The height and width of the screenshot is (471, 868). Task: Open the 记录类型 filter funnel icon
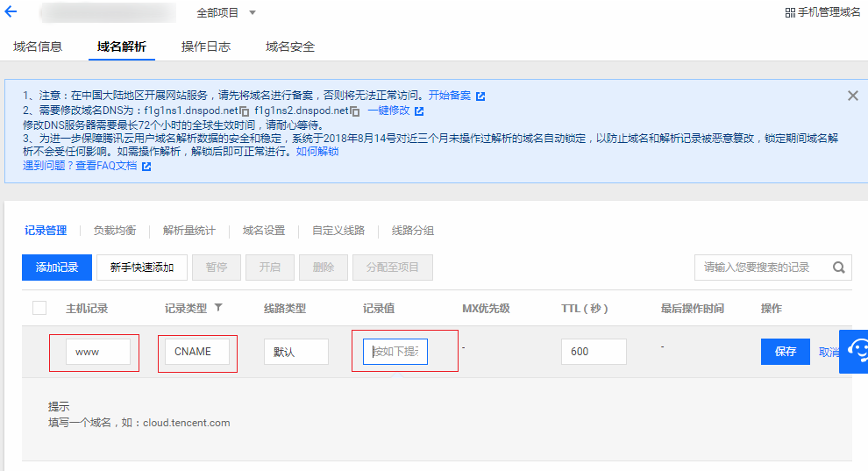click(x=218, y=308)
